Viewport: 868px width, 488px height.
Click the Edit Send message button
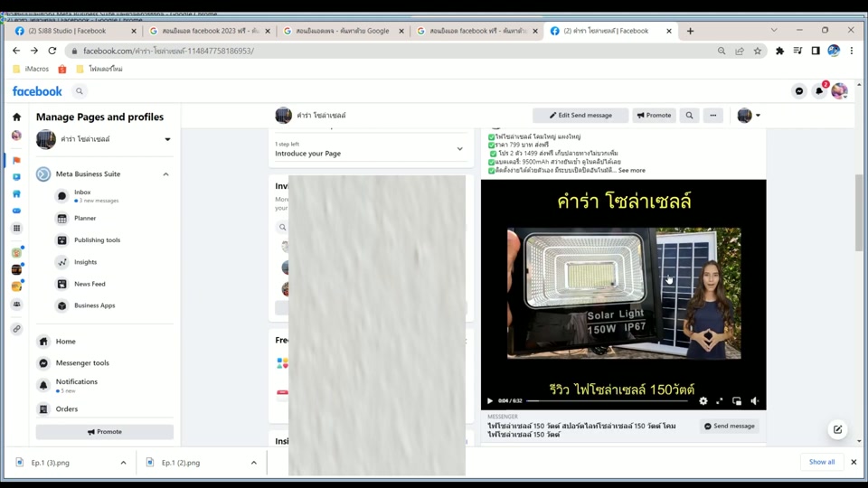click(580, 116)
